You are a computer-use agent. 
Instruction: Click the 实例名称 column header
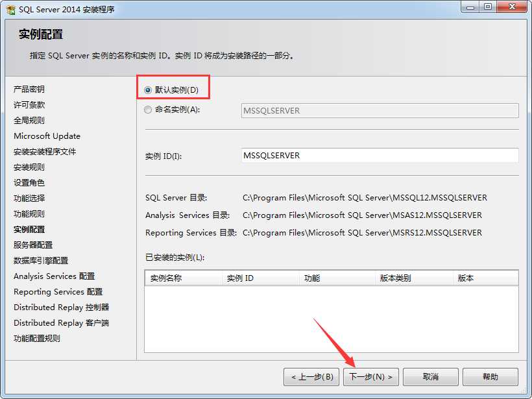click(x=183, y=278)
